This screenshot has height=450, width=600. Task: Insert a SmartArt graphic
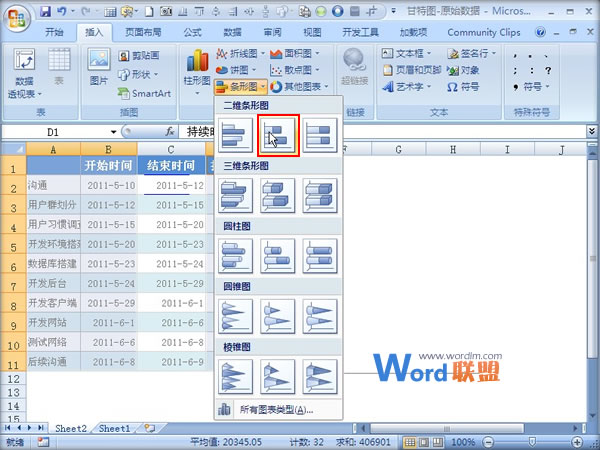[x=144, y=93]
